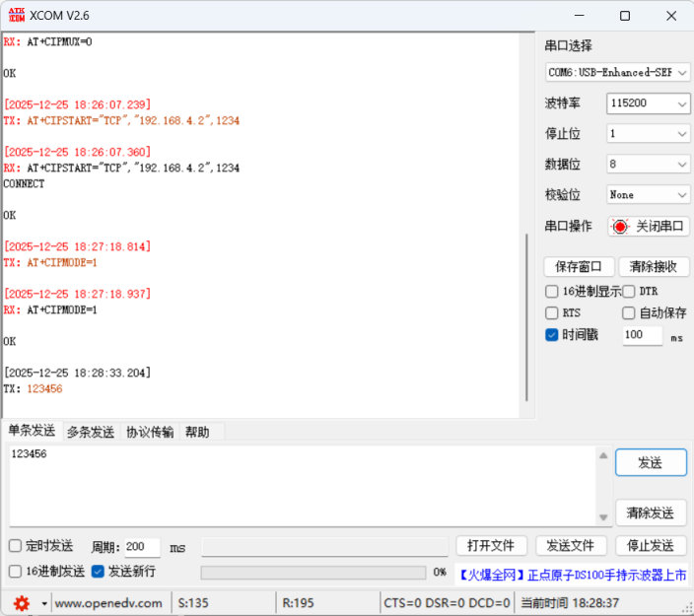
Task: Open the www.openedv.com link
Action: point(108,603)
